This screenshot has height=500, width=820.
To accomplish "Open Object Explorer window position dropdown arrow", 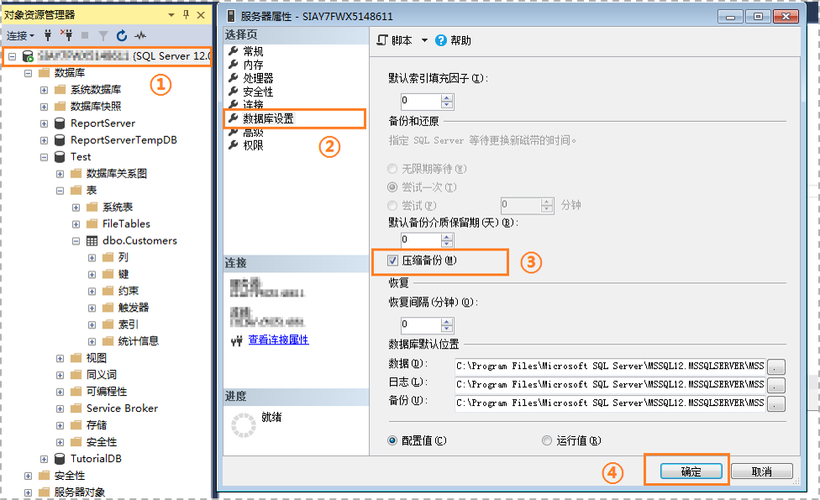I will pyautogui.click(x=171, y=15).
